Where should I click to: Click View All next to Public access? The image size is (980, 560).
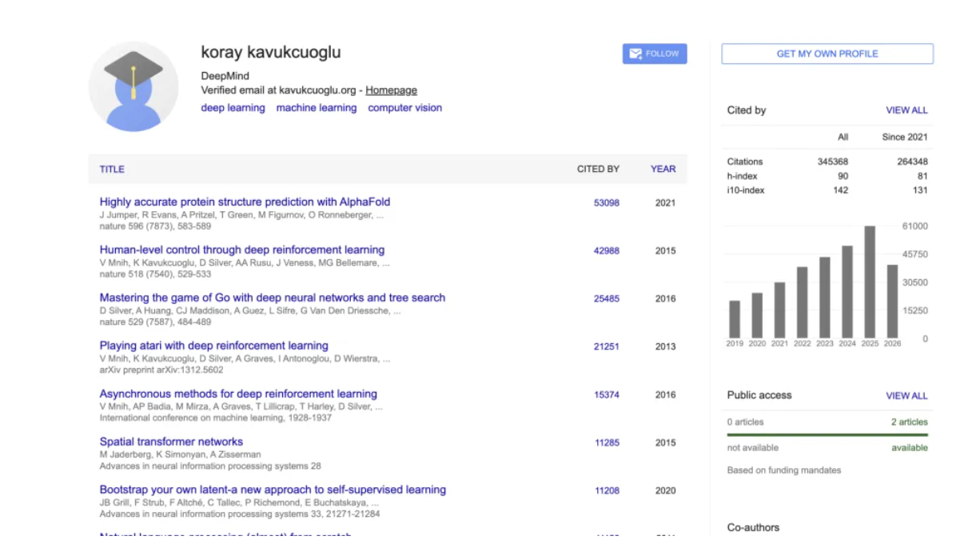906,396
